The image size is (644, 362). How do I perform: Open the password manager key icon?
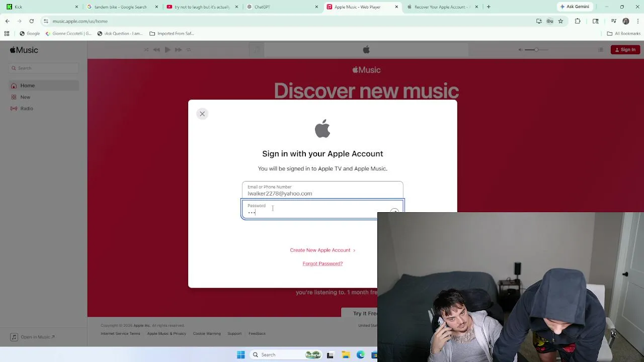[550, 21]
